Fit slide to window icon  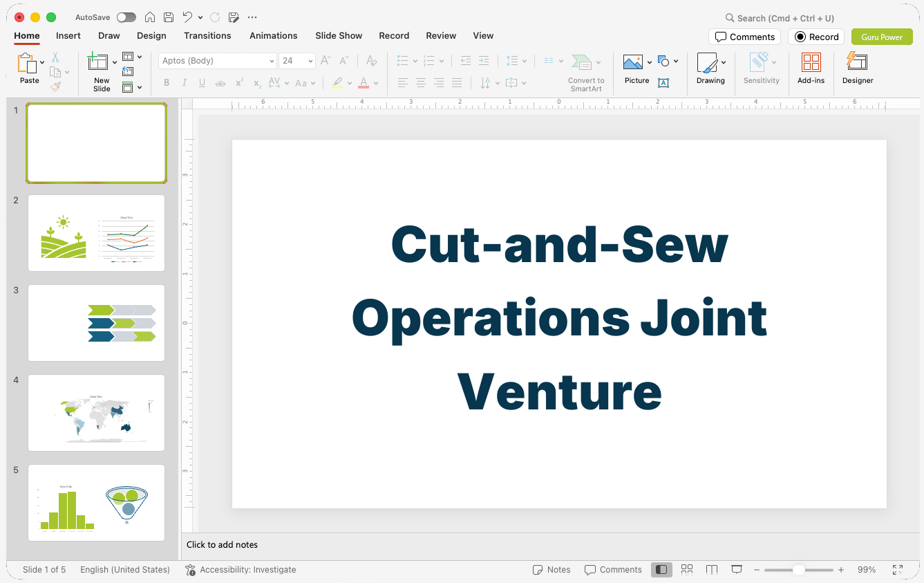(898, 569)
